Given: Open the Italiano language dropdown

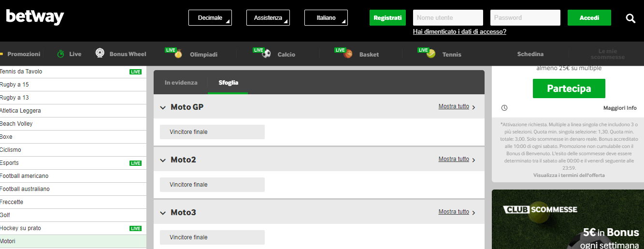Looking at the screenshot, I should pos(326,17).
